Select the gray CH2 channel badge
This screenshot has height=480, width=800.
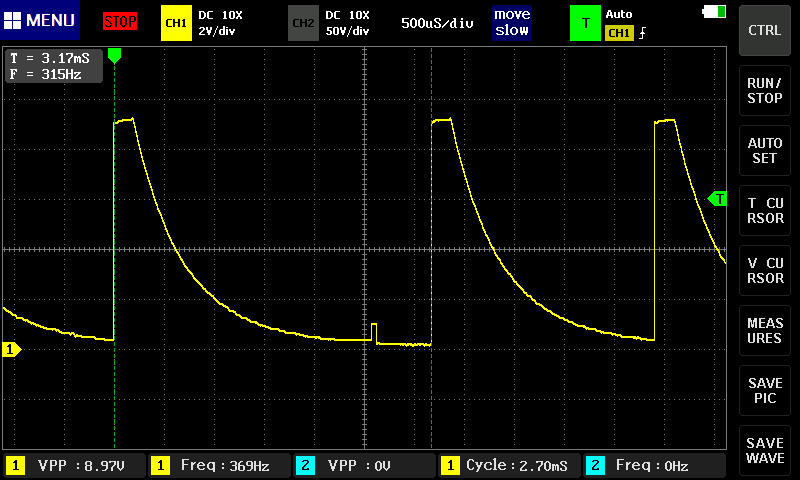point(303,23)
